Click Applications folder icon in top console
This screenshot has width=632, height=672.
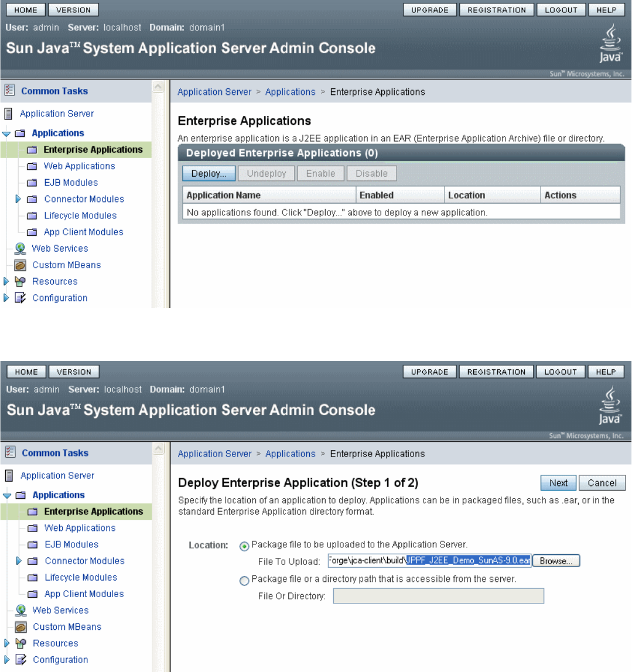20,133
